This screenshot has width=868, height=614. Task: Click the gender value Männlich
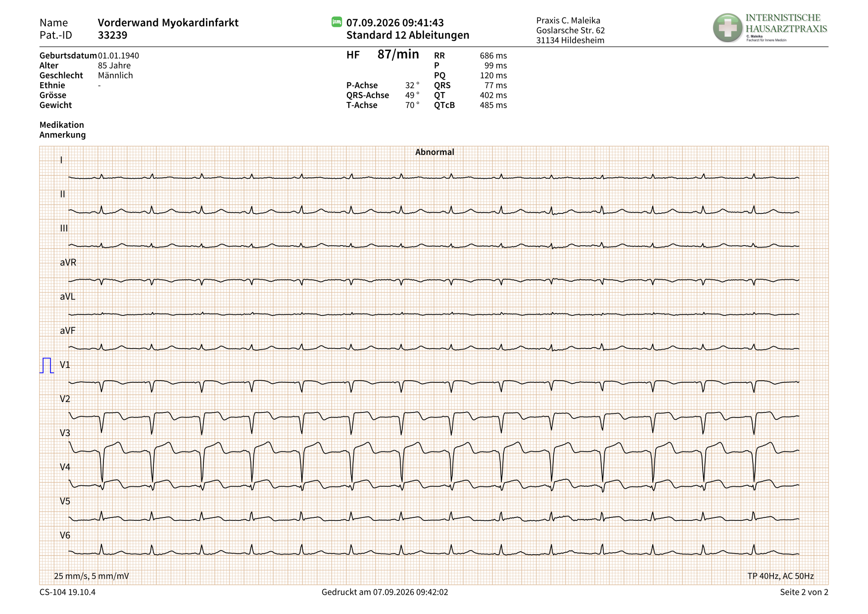[x=115, y=75]
